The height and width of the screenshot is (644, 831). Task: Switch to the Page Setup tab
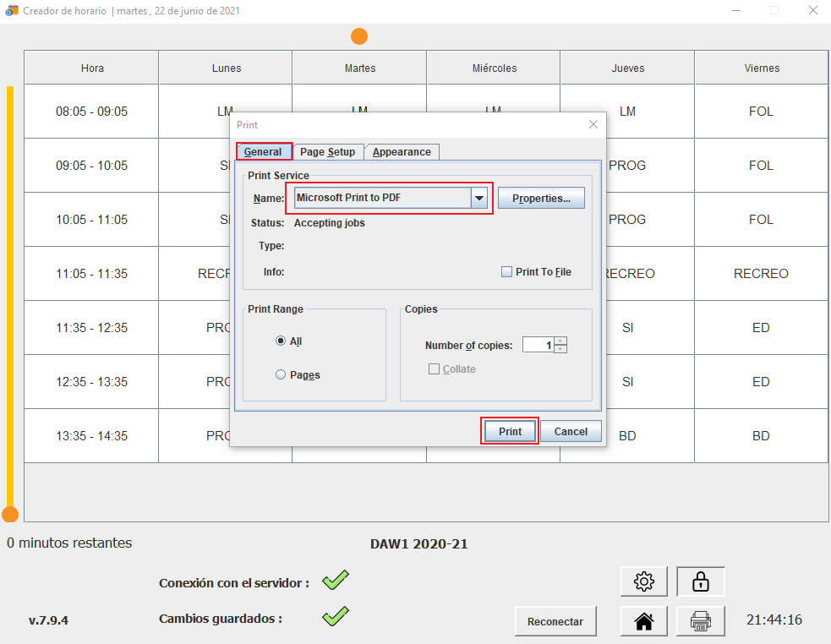(328, 152)
